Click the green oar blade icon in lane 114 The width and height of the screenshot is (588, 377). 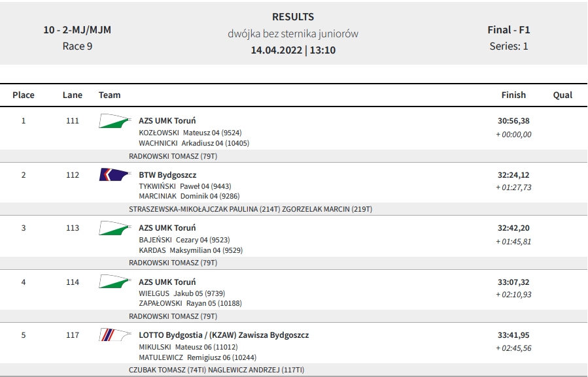[x=115, y=282]
